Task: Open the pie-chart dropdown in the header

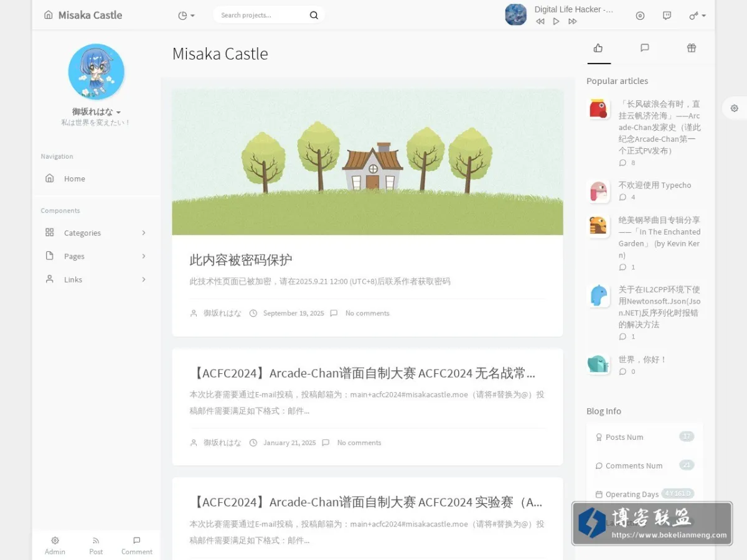Action: (x=186, y=16)
